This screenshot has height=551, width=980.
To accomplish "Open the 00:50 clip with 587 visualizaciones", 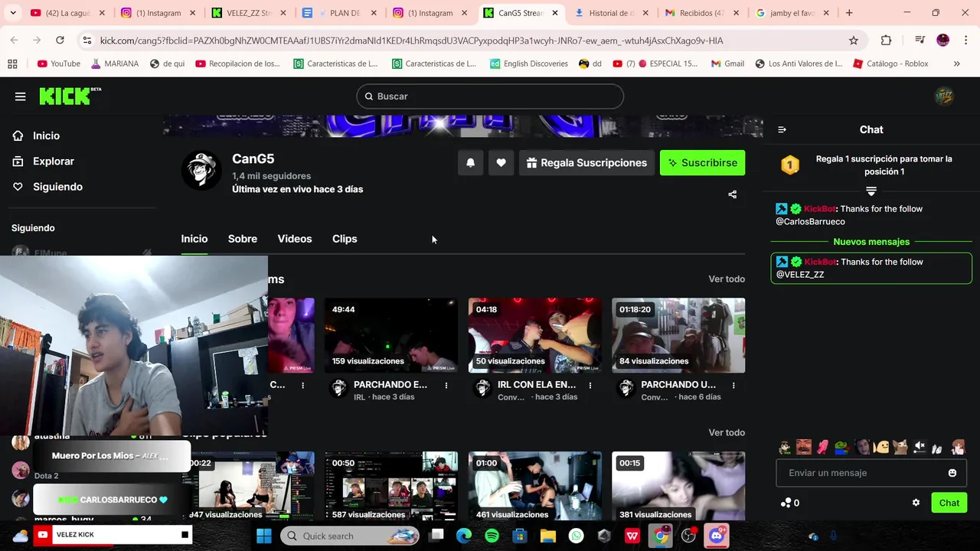I will click(391, 486).
